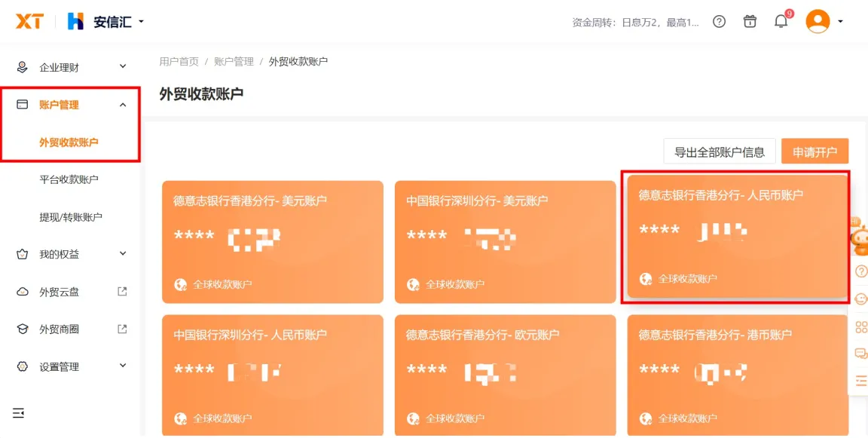Open the external link icon beside 外贸云盘
Image resolution: width=868 pixels, height=438 pixels.
122,291
